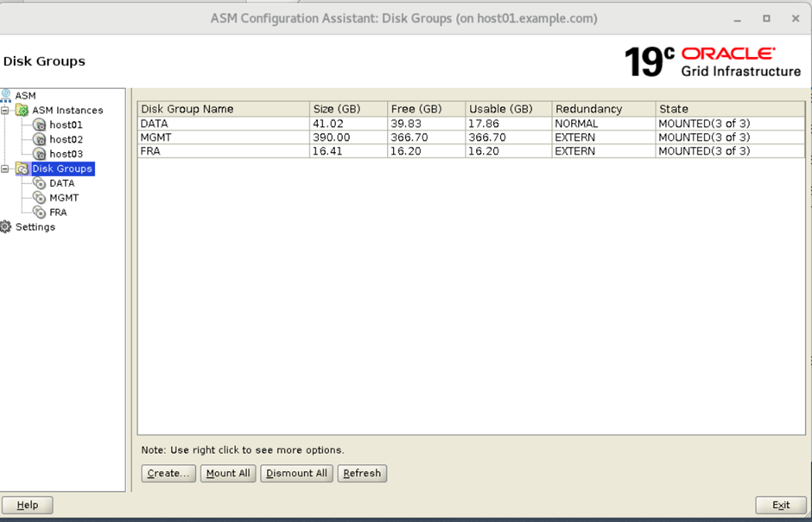Image resolution: width=812 pixels, height=522 pixels.
Task: Maximize the ASM Configuration Assistant window
Action: point(766,19)
